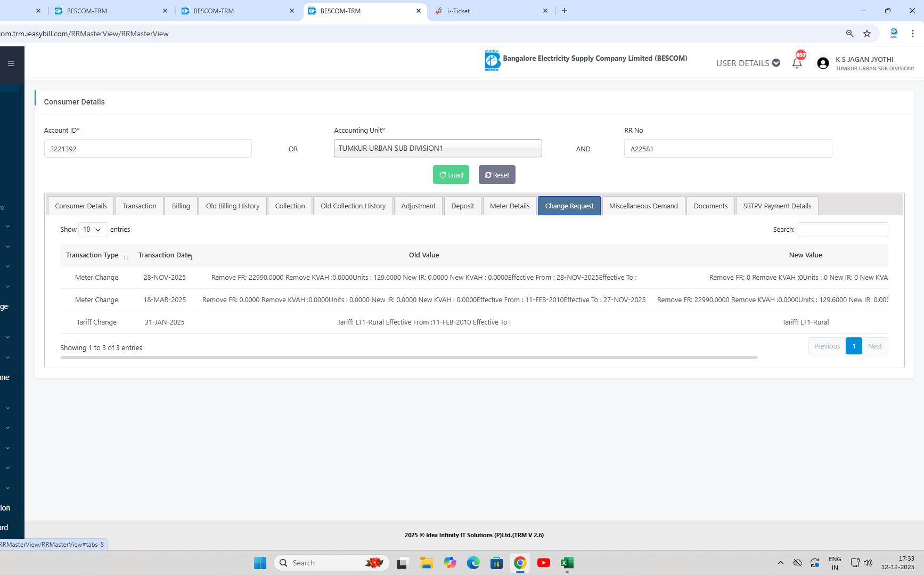
Task: Select the 31-JAN-2025 transaction date cell
Action: (x=165, y=322)
